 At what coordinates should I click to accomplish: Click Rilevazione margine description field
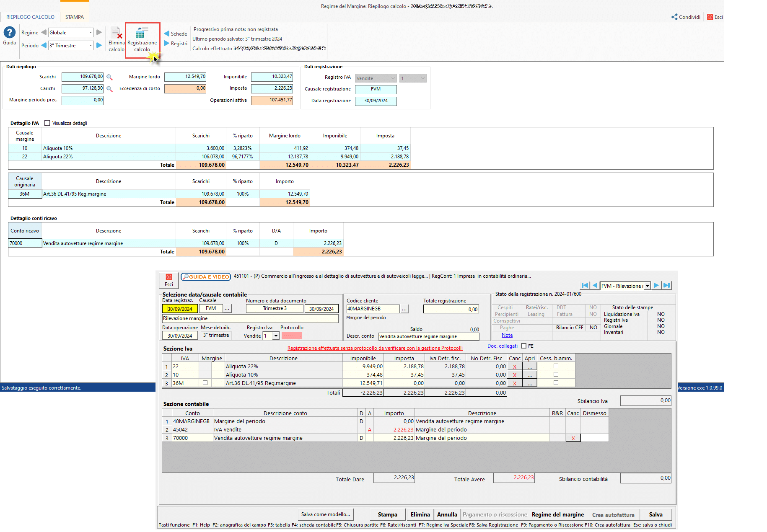[x=250, y=319]
